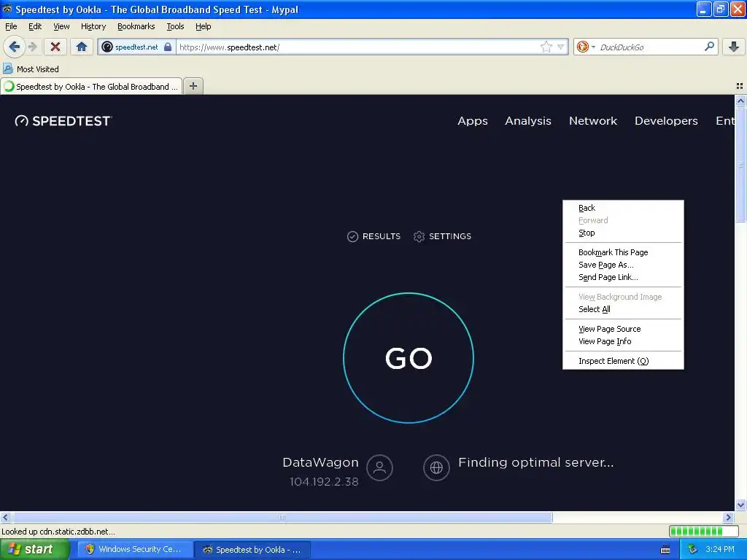Viewport: 747px width, 560px height.
Task: Click the IP address 104.192.2.38
Action: pyautogui.click(x=324, y=482)
